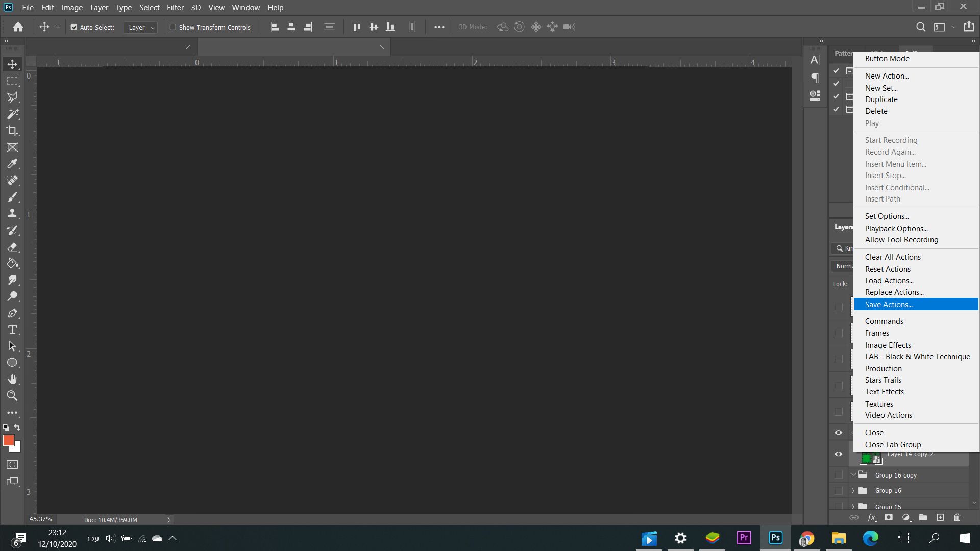
Task: Collapse the Group 16 copy folder
Action: [853, 475]
